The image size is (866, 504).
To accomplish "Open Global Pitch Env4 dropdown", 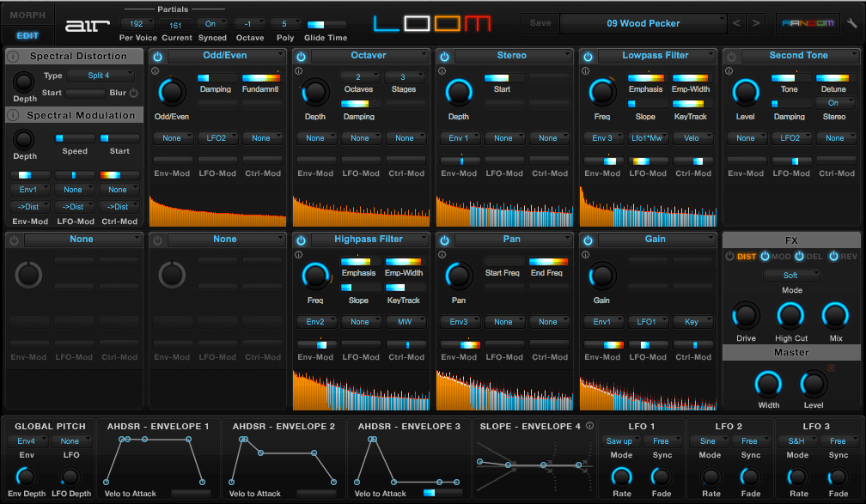I will tap(27, 441).
